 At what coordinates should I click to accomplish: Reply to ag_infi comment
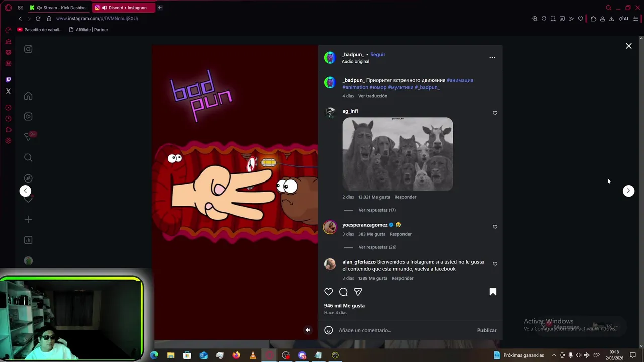click(x=405, y=197)
